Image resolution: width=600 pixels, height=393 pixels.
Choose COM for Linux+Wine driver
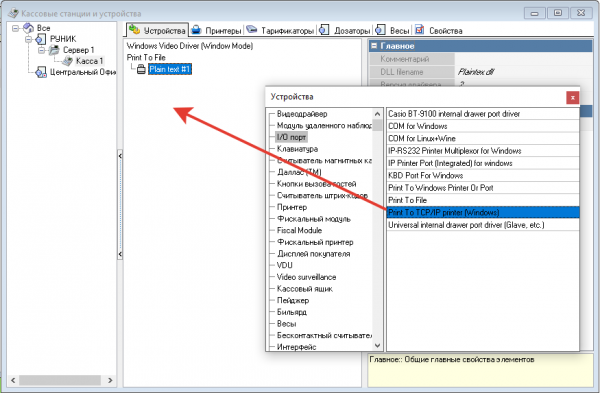point(483,139)
